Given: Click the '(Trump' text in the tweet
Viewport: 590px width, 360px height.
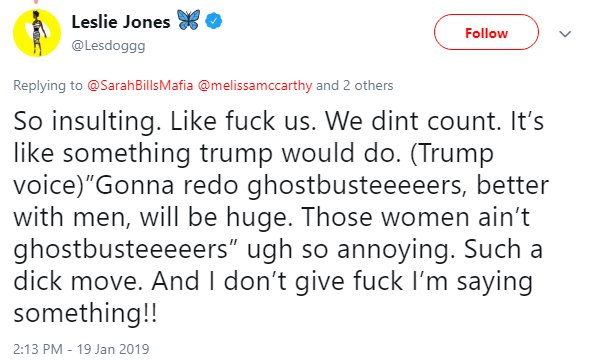Looking at the screenshot, I should [x=452, y=154].
